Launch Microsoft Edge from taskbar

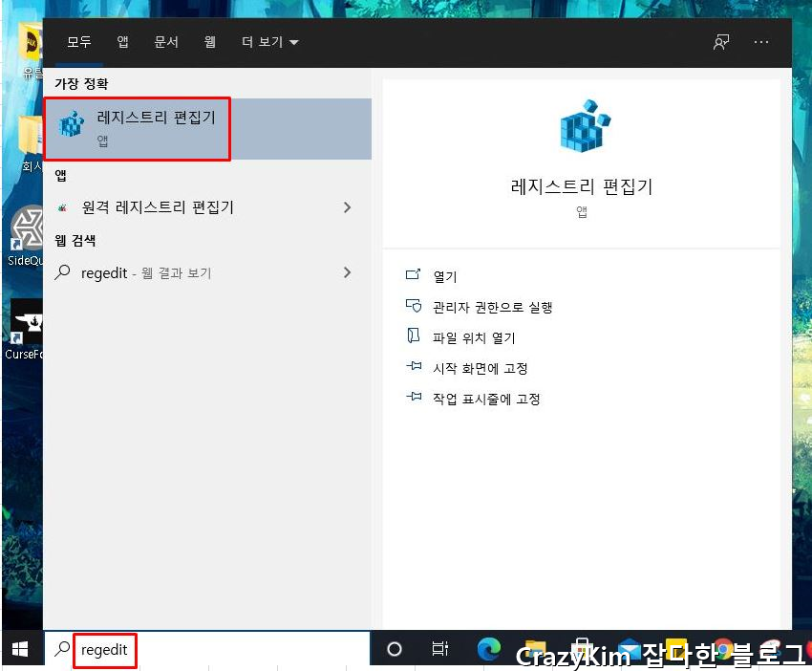point(488,649)
